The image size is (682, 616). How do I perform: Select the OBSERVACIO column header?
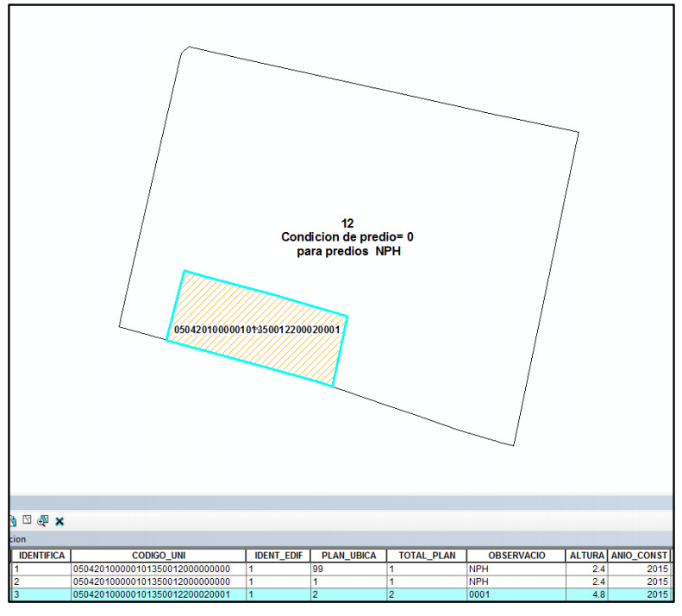(x=516, y=556)
